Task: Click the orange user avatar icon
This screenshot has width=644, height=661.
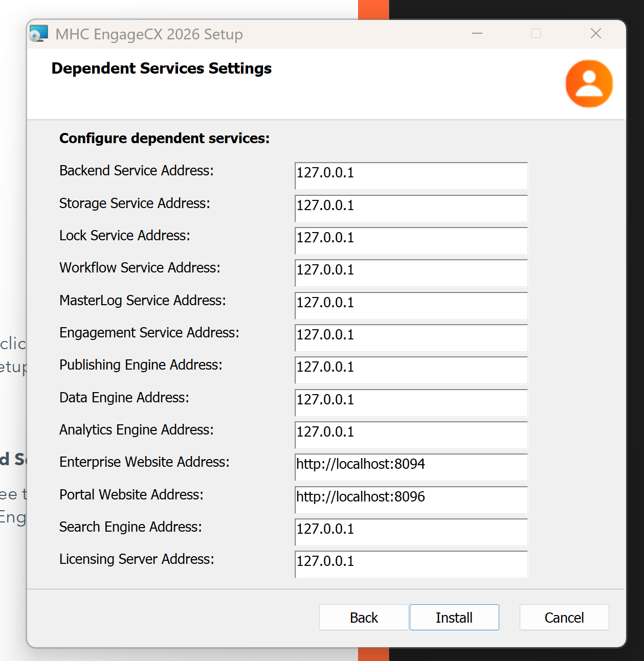Action: (589, 84)
